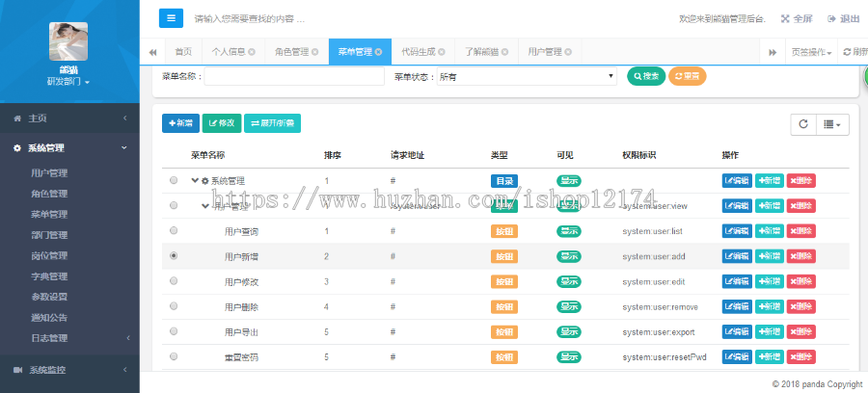868x393 pixels.
Task: Click the gear icon in the 系统管理 table row
Action: coord(204,181)
